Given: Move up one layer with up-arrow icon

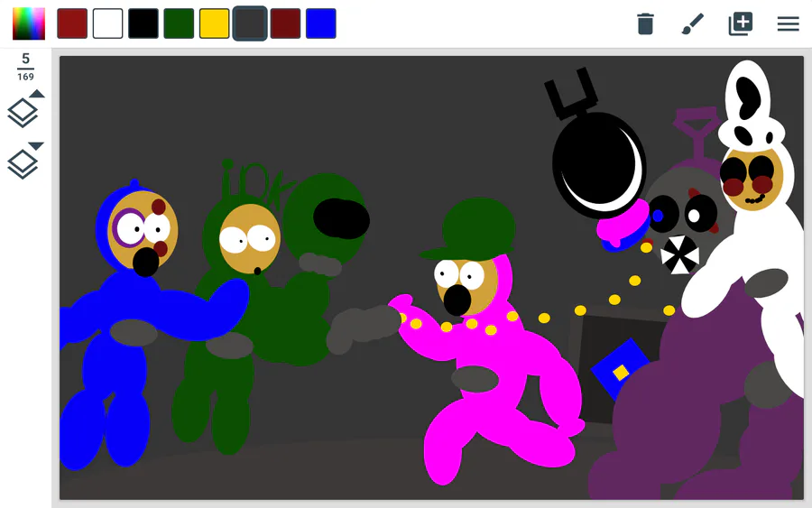Looking at the screenshot, I should 25,109.
